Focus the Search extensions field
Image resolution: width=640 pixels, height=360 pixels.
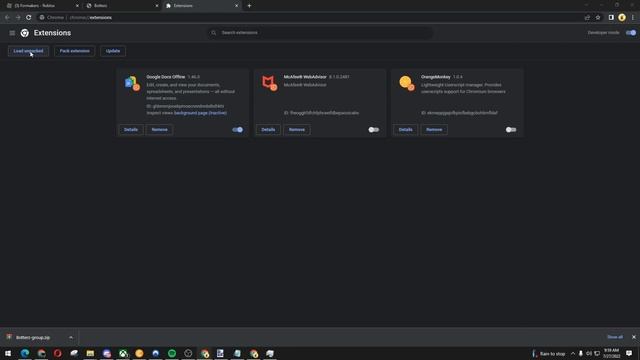[x=320, y=33]
